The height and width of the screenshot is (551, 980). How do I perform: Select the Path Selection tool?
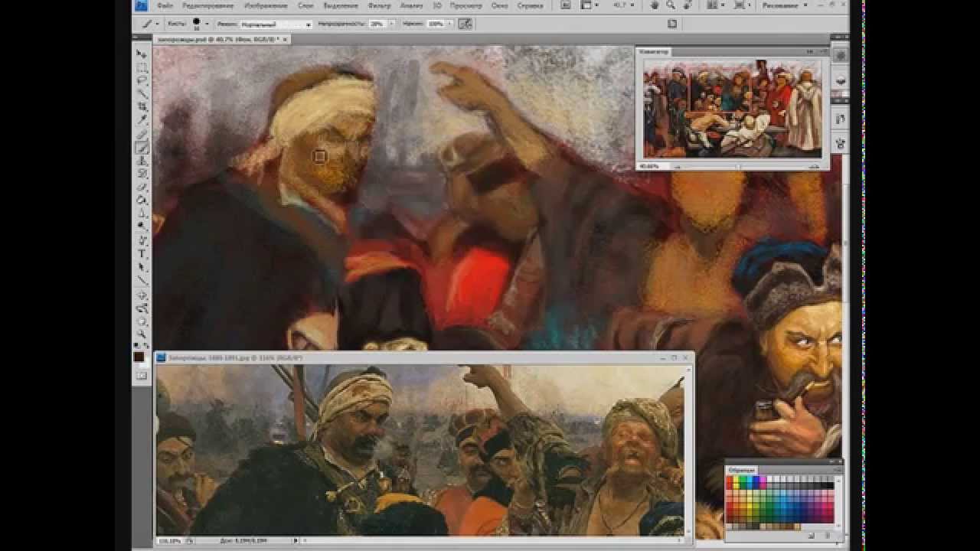(x=142, y=268)
